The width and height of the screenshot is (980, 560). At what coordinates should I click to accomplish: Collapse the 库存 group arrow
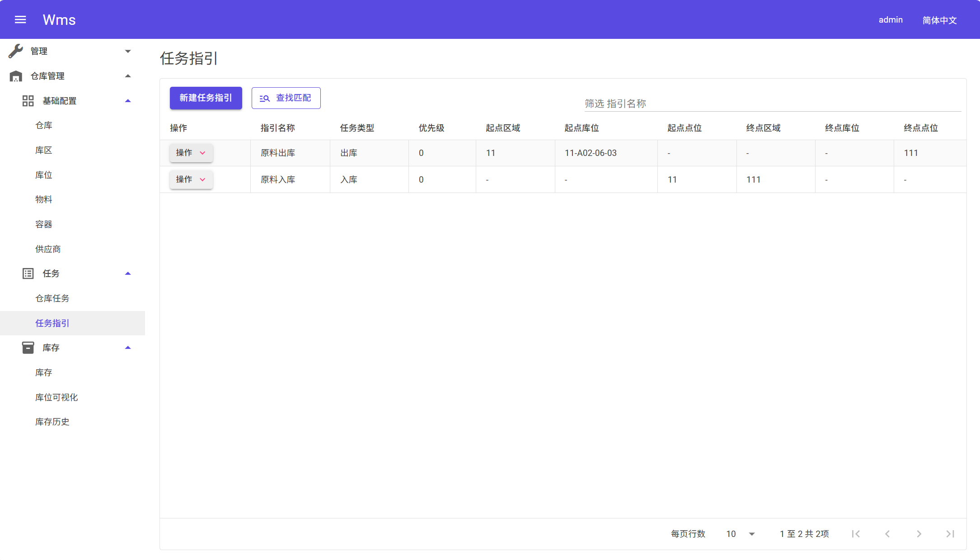point(128,348)
